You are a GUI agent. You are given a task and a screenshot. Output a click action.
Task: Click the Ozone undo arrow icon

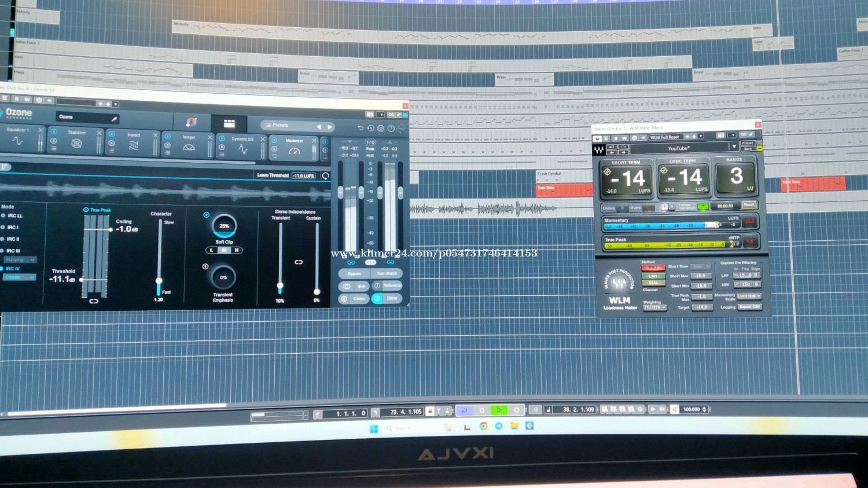tap(360, 128)
